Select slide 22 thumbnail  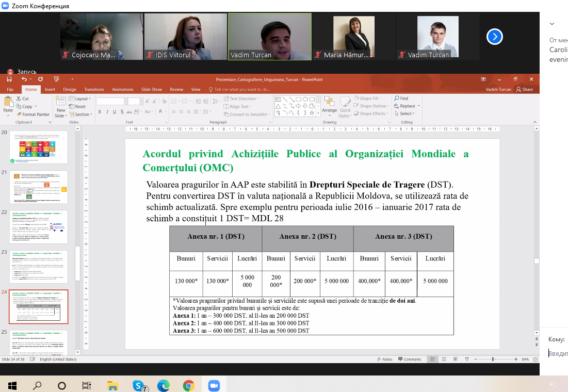(x=38, y=227)
